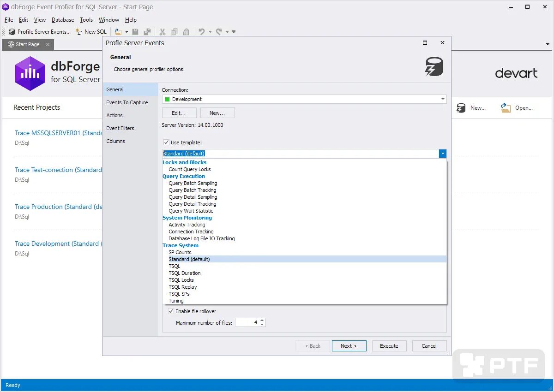The image size is (554, 392).
Task: Open the tab list dropdown at right
Action: (548, 44)
